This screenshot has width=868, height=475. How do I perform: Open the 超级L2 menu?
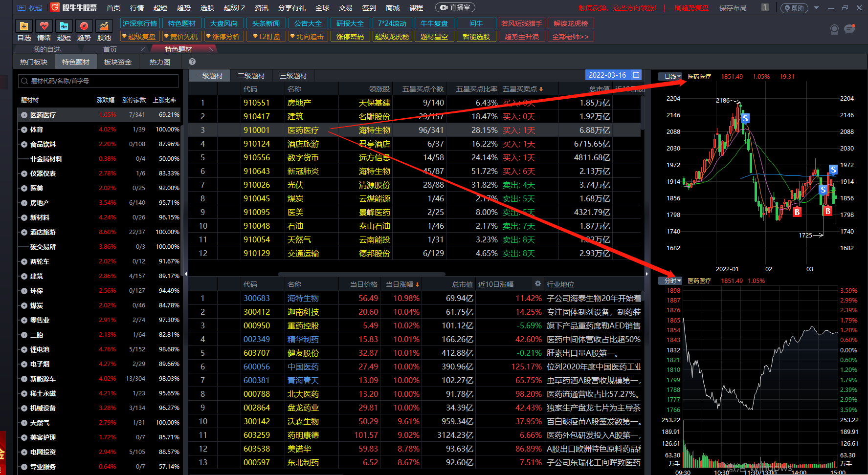pyautogui.click(x=234, y=8)
